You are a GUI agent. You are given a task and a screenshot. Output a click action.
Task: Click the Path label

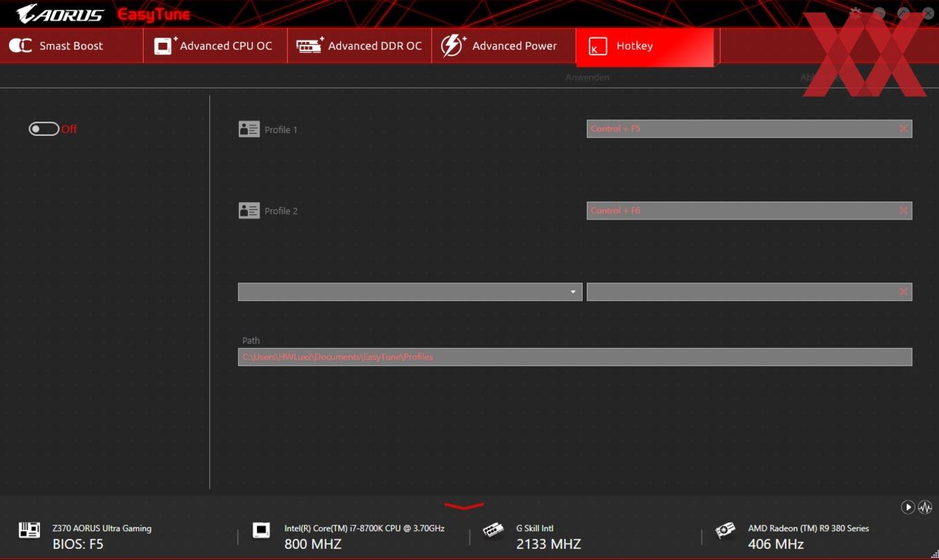click(x=251, y=340)
